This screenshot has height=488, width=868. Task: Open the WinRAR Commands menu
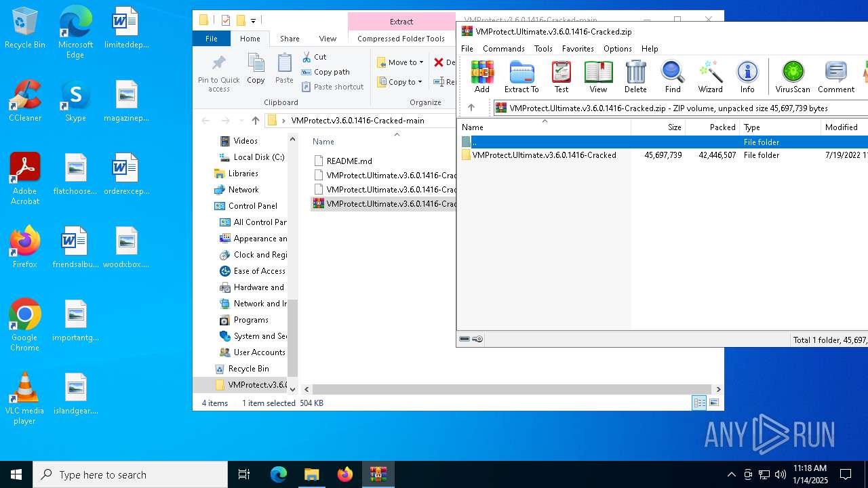504,49
